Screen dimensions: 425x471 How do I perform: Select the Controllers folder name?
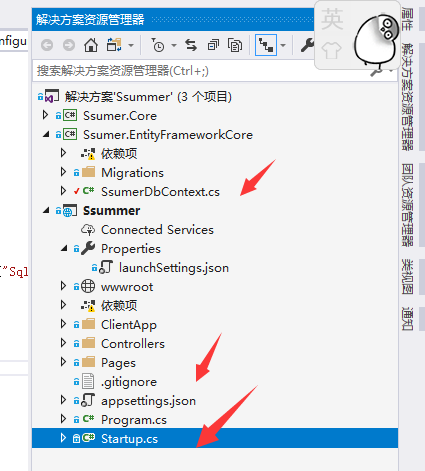coord(133,344)
